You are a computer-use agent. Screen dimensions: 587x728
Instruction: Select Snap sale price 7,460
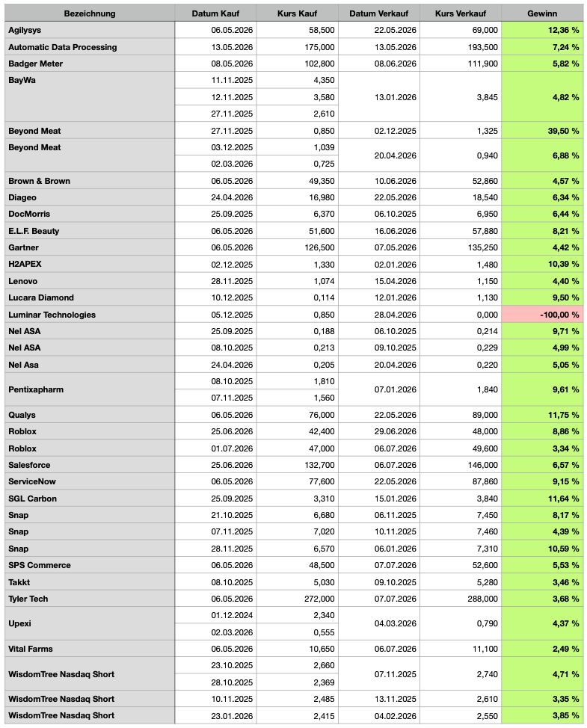(461, 531)
